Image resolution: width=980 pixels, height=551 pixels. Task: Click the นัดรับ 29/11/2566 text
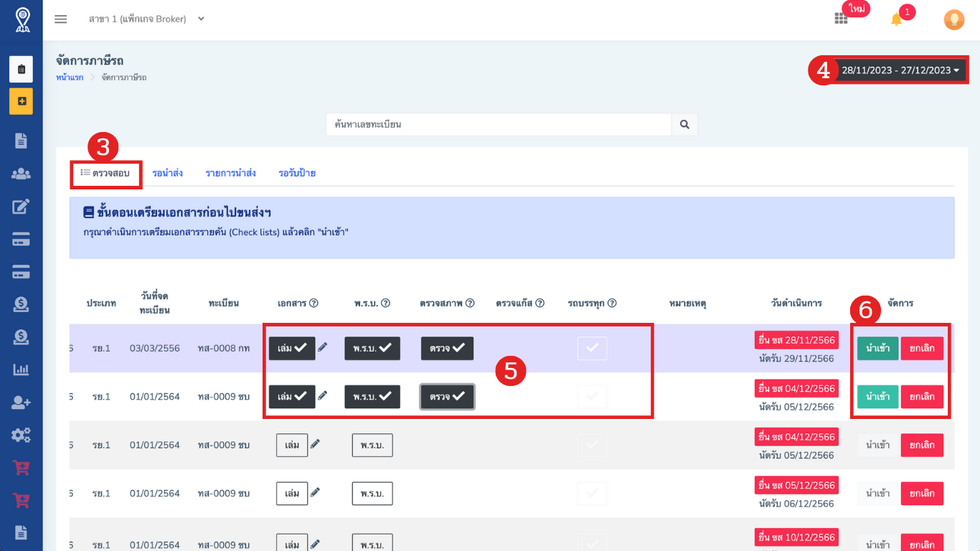click(x=796, y=359)
